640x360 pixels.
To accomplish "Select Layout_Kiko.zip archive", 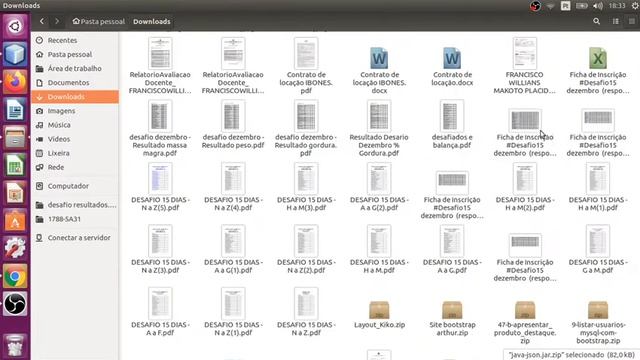I will pos(379,315).
